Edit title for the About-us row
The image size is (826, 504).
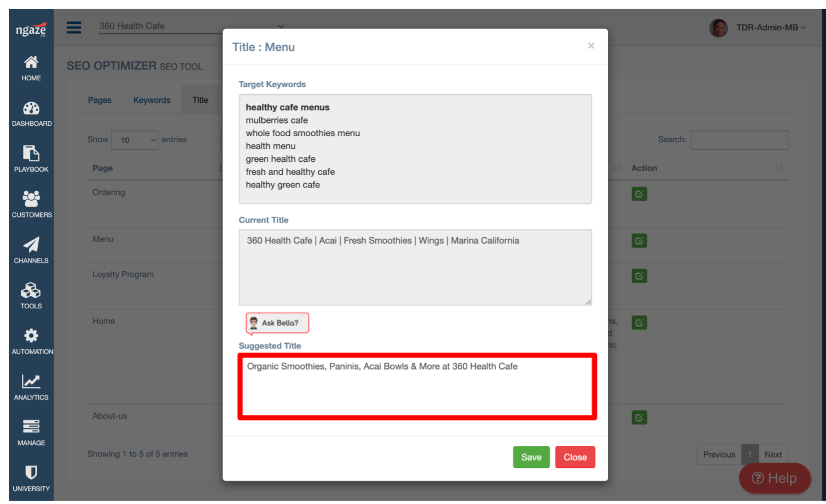point(639,418)
